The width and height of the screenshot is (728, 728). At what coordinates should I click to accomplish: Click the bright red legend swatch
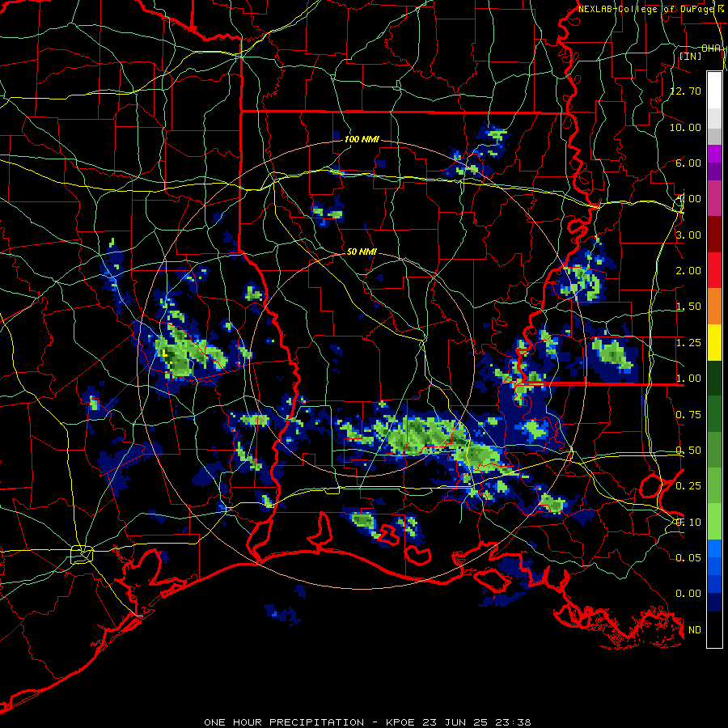click(x=714, y=270)
